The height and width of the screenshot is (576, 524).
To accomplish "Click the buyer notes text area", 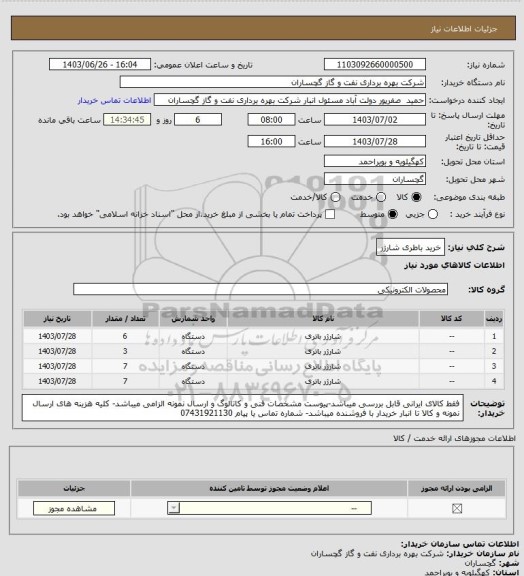I will coord(243,408).
